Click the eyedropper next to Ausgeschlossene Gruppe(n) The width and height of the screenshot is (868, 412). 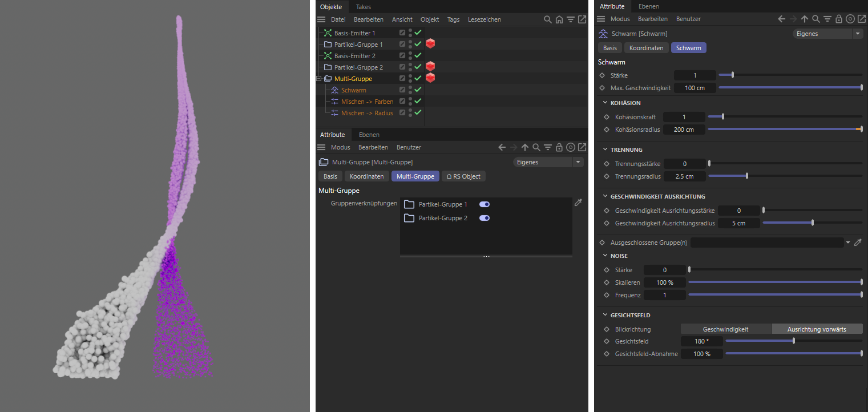(x=858, y=243)
